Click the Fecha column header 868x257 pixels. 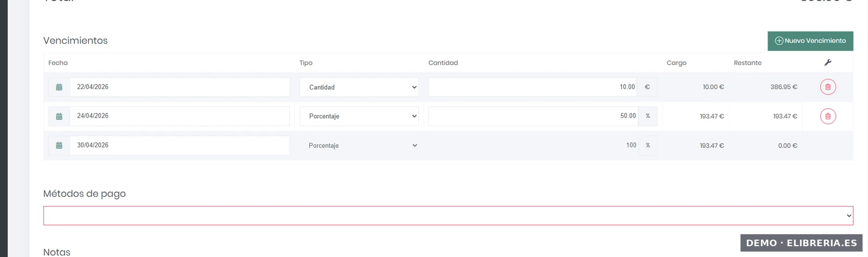click(58, 63)
